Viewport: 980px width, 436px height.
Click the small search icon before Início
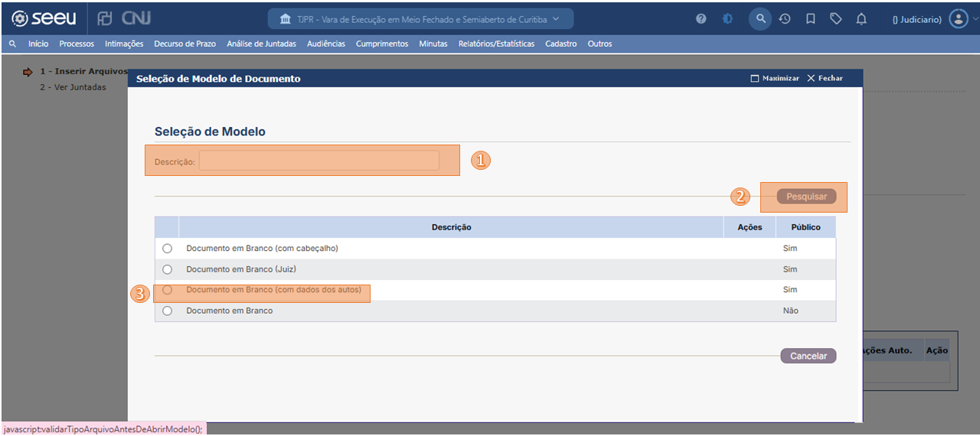[12, 44]
